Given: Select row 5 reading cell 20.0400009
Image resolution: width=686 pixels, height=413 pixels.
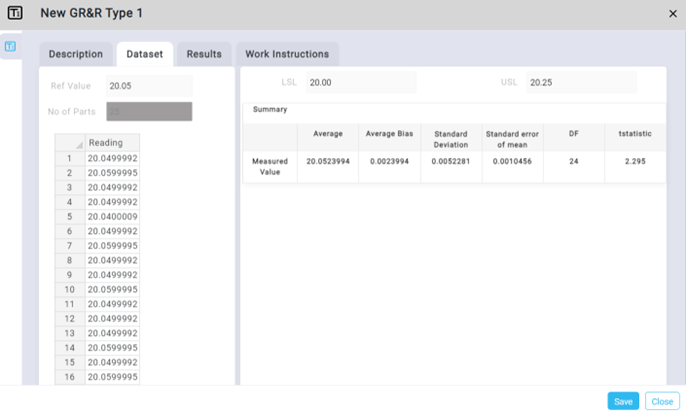Looking at the screenshot, I should [x=112, y=216].
